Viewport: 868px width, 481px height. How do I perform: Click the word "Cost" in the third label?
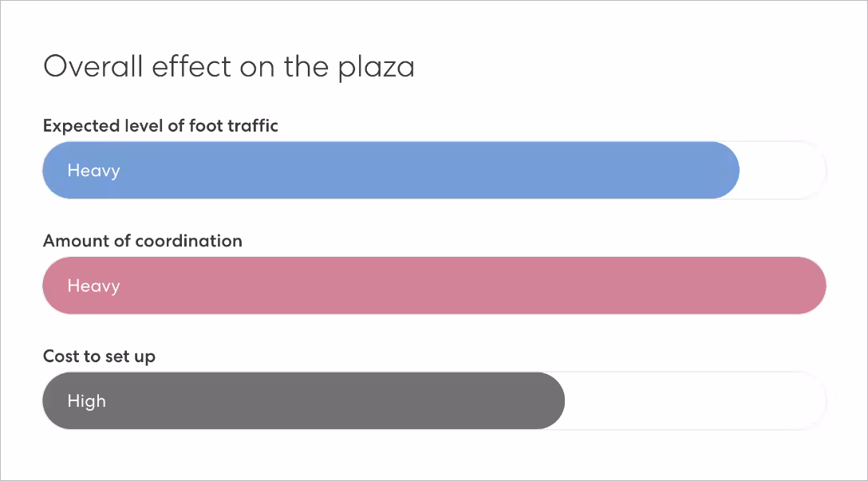point(58,356)
